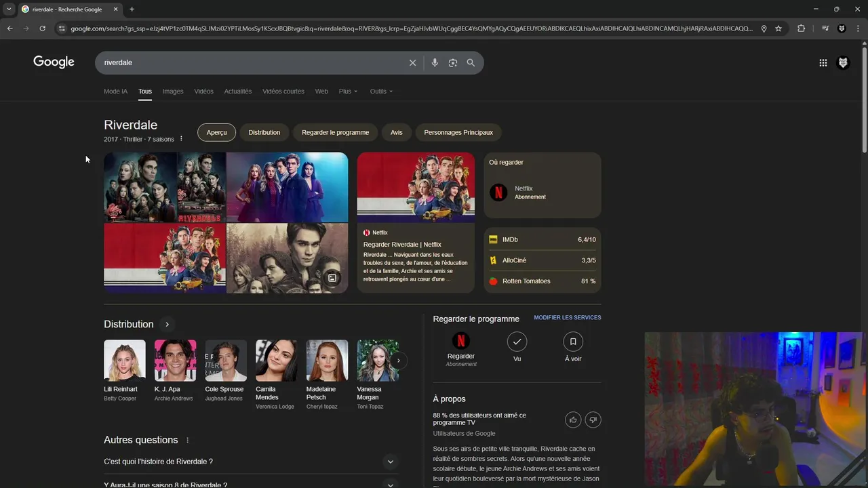The height and width of the screenshot is (488, 868).
Task: Show next cast members carousel arrow
Action: tap(399, 361)
